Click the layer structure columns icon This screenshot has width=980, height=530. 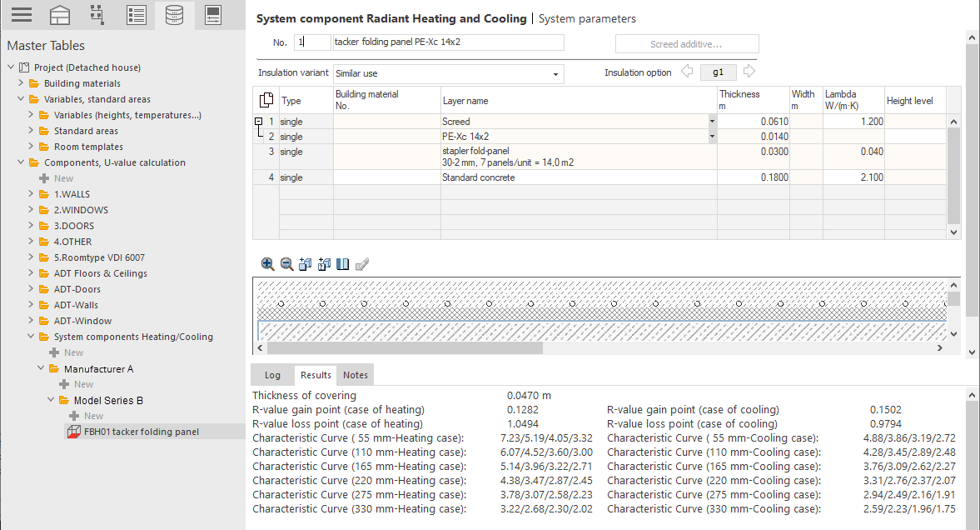point(342,264)
